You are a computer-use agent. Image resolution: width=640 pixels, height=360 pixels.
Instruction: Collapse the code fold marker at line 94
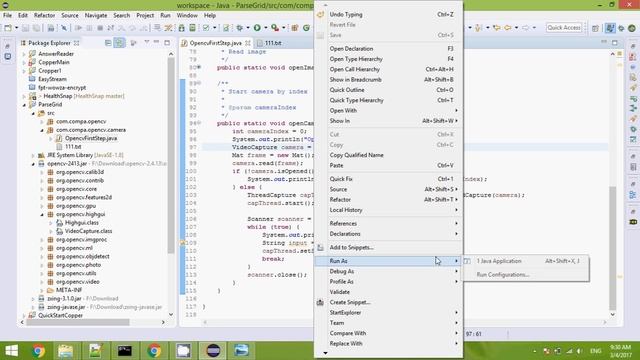[x=199, y=123]
